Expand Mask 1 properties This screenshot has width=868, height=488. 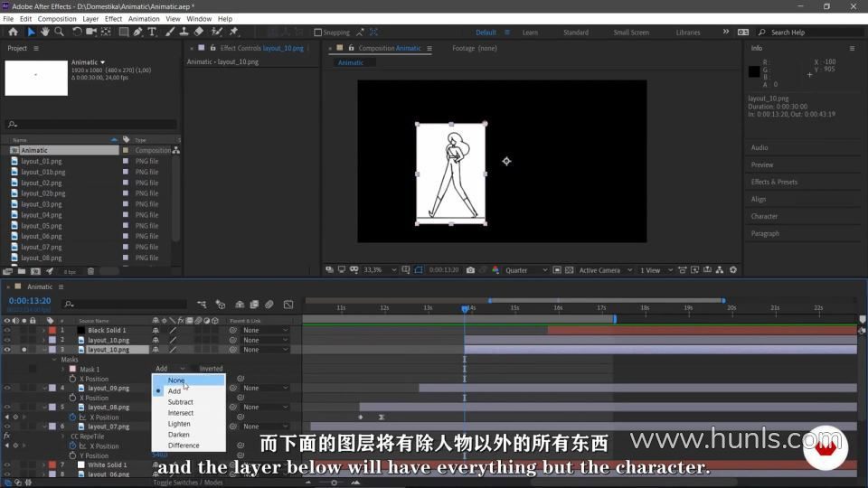click(x=62, y=369)
